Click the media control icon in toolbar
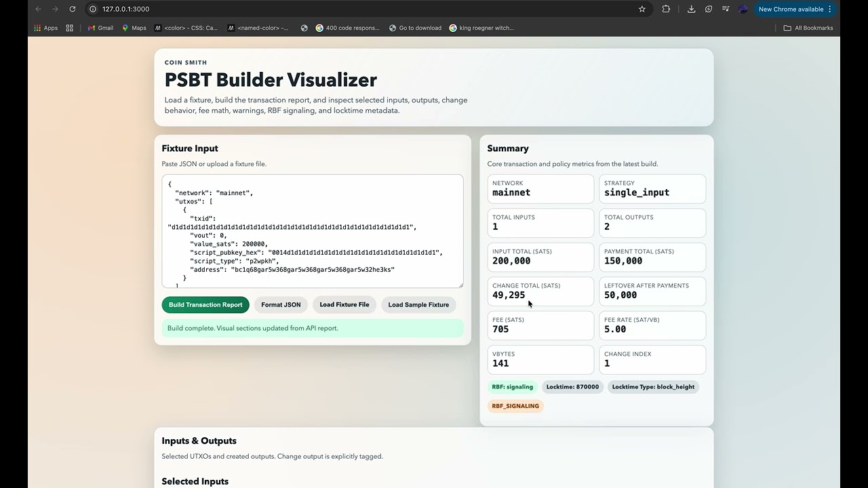Image resolution: width=868 pixels, height=488 pixels. [x=726, y=9]
